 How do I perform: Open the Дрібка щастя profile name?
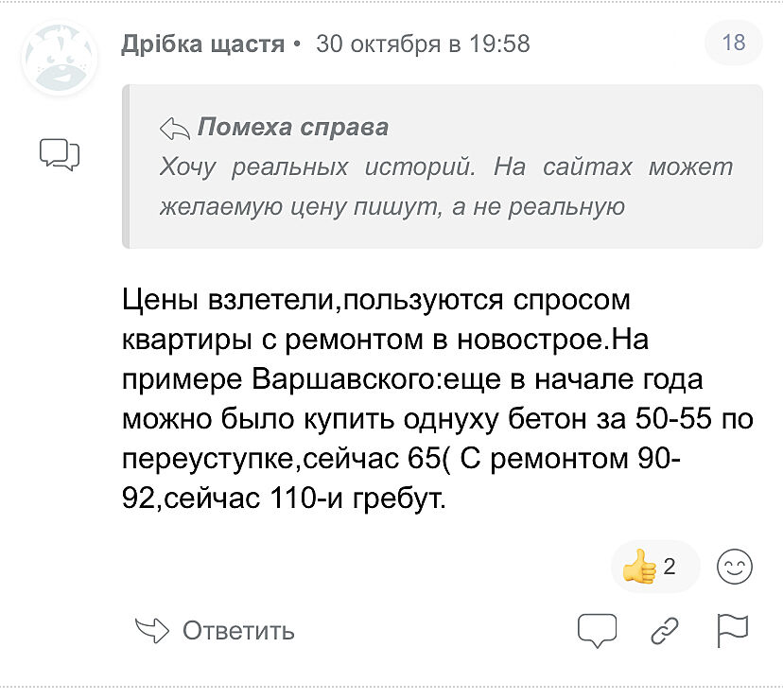202,44
